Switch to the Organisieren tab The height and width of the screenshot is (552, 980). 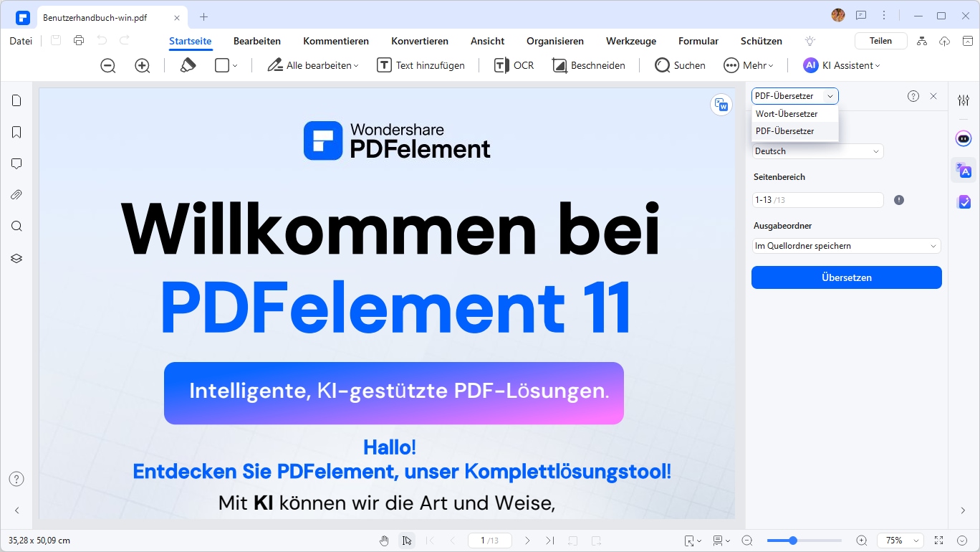pyautogui.click(x=555, y=41)
